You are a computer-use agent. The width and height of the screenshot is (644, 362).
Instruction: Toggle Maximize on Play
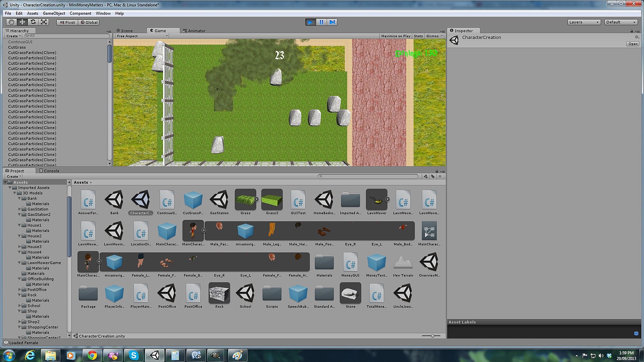coord(396,36)
